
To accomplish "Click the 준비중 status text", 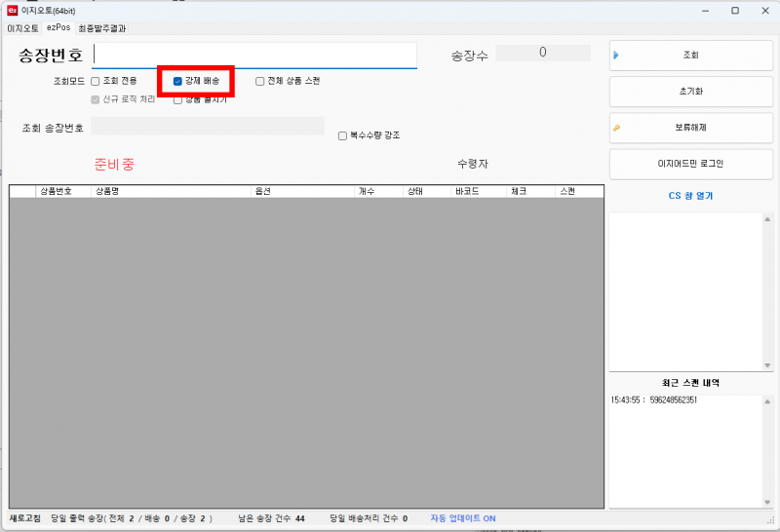I will 114,165.
